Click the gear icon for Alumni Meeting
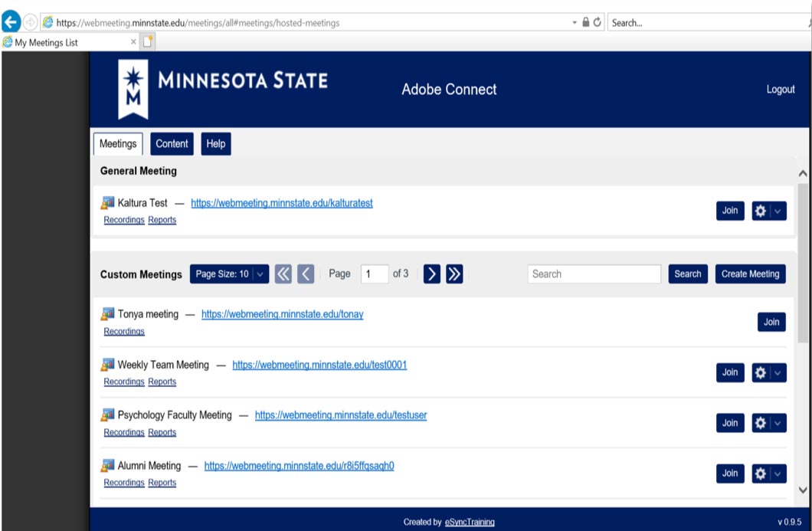 click(760, 473)
